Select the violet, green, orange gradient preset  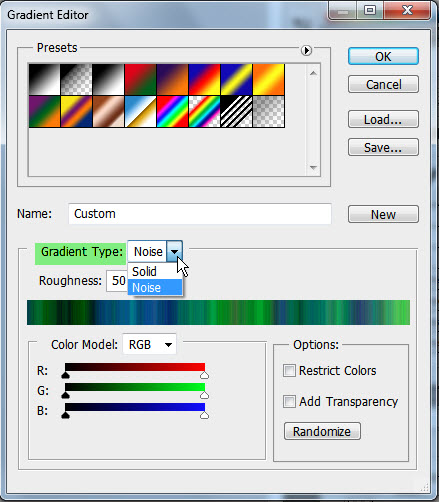(x=44, y=112)
